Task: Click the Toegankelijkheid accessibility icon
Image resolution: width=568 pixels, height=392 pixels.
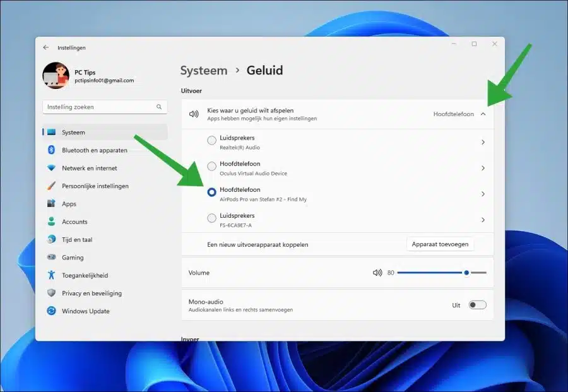Action: [x=52, y=275]
